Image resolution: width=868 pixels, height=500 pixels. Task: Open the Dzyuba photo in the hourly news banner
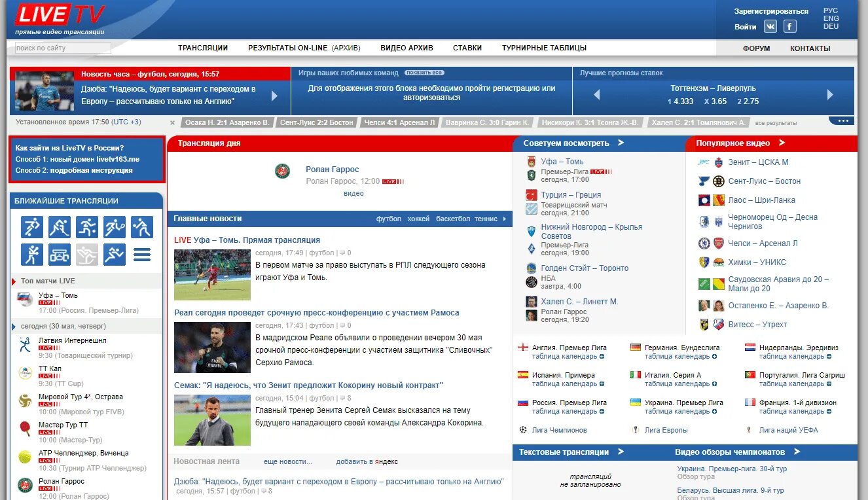(x=45, y=92)
